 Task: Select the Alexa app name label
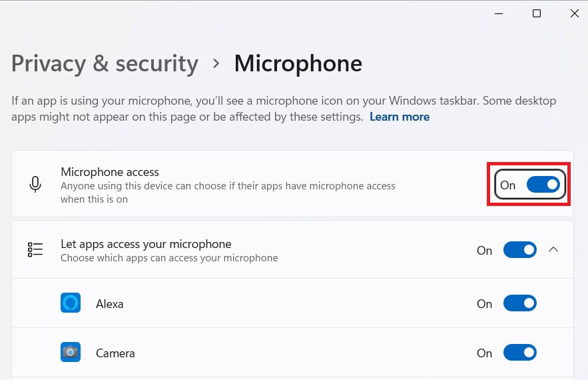(110, 303)
